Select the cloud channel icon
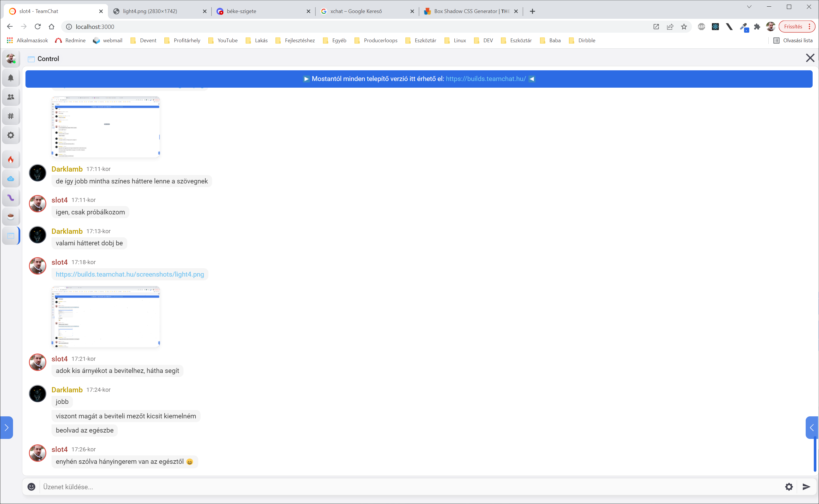This screenshot has width=819, height=504. click(11, 179)
